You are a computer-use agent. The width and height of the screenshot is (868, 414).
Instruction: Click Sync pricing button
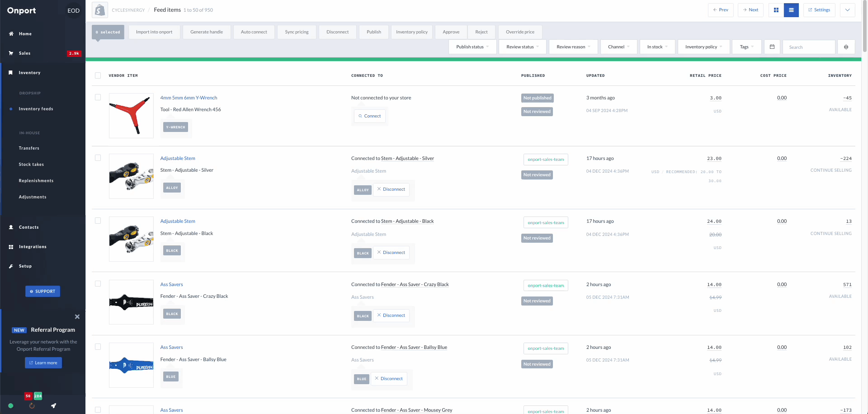click(x=297, y=32)
